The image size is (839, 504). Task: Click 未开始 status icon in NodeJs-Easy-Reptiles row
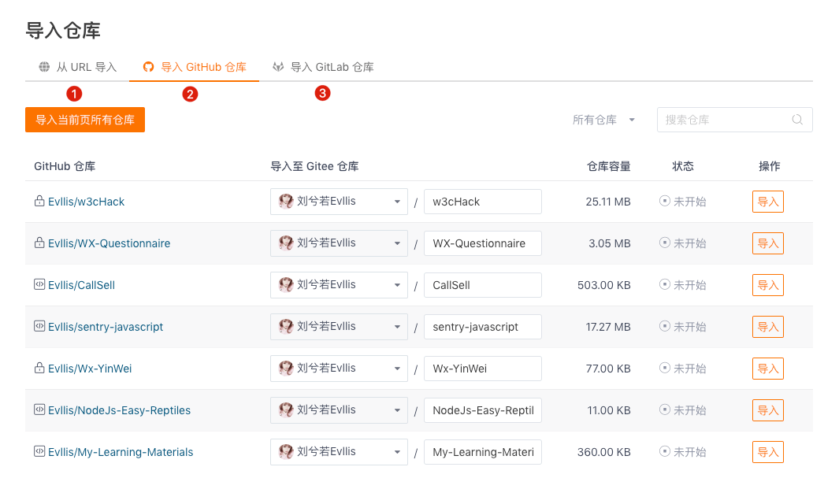[665, 409]
